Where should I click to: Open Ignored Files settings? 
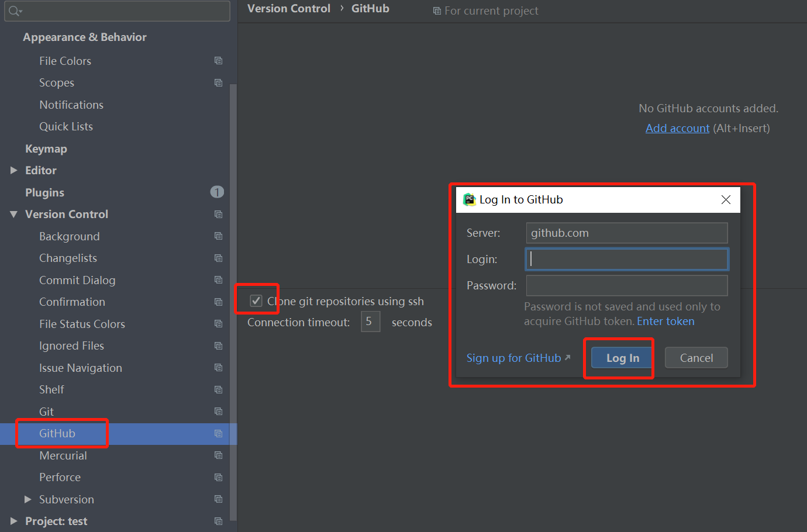[x=71, y=346]
